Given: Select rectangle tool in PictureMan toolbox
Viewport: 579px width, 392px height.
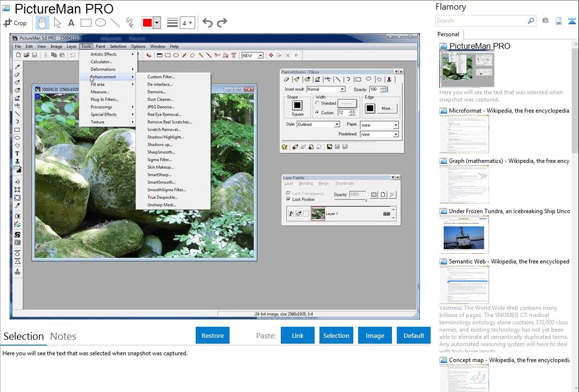Looking at the screenshot, I should pos(17,130).
